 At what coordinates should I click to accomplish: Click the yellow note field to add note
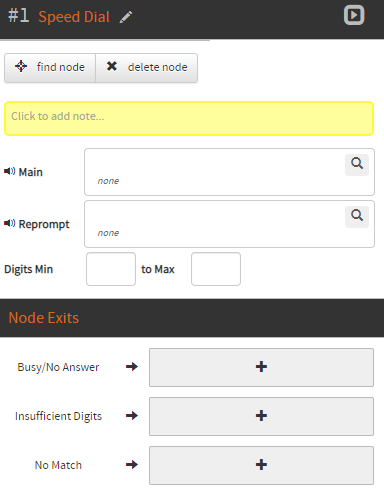pos(189,118)
